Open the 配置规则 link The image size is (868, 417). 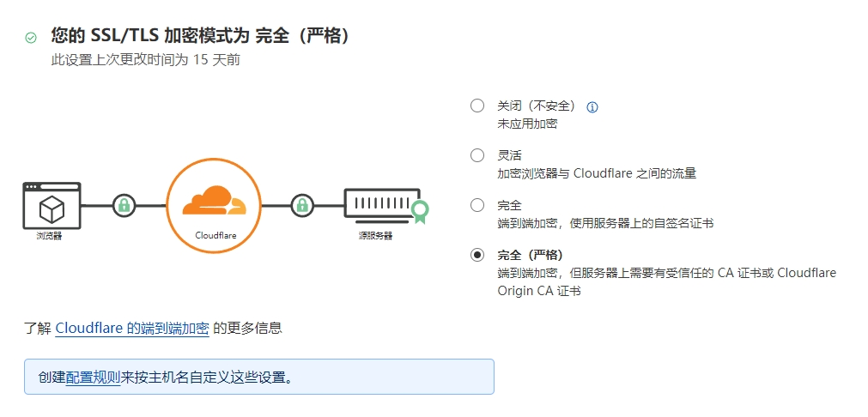pyautogui.click(x=93, y=378)
